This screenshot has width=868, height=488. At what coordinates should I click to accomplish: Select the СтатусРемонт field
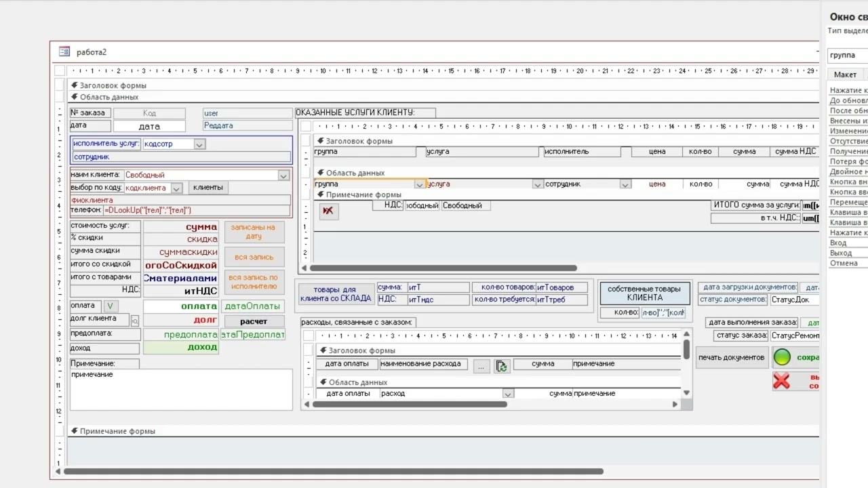point(793,335)
